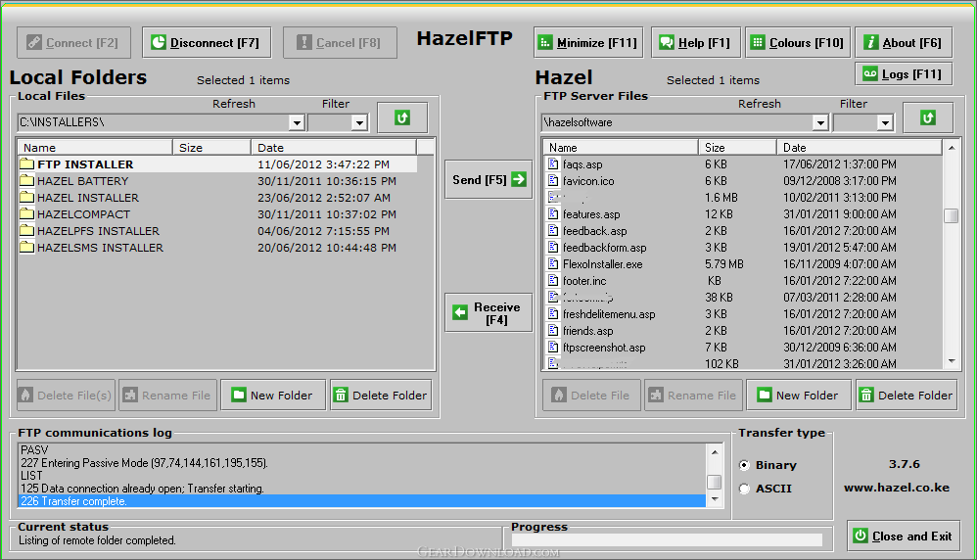Open Help [F1]
This screenshot has height=560, width=977.
pos(695,42)
